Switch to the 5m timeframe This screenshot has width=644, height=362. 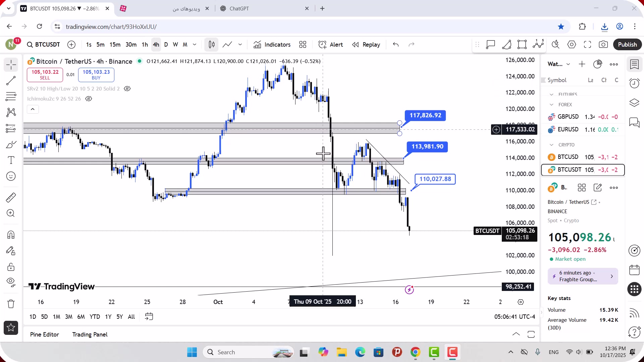(x=100, y=45)
